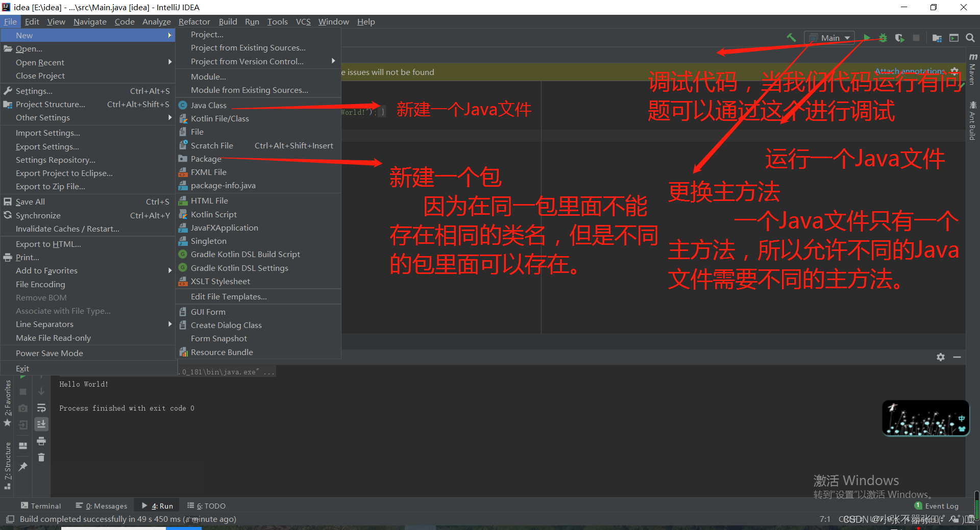The height and width of the screenshot is (530, 980).
Task: Open the VCS menu
Action: click(x=303, y=21)
